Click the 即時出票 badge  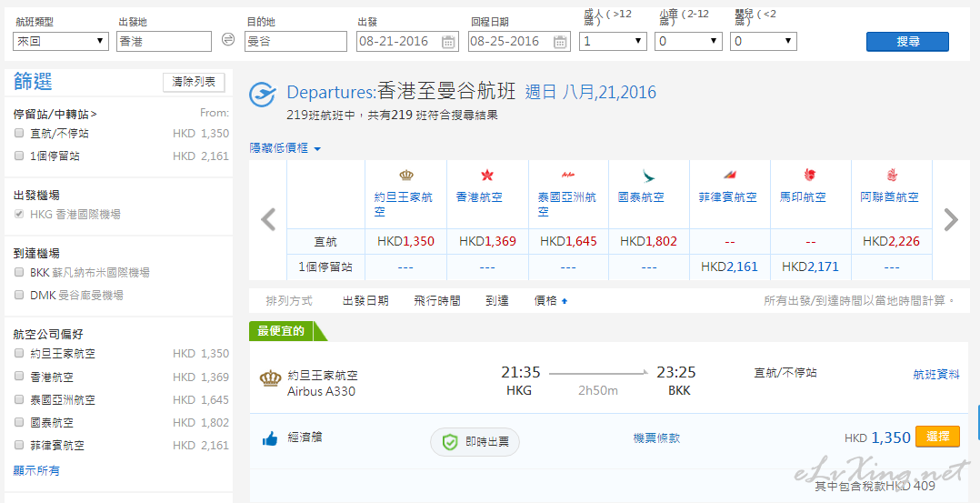pyautogui.click(x=475, y=442)
